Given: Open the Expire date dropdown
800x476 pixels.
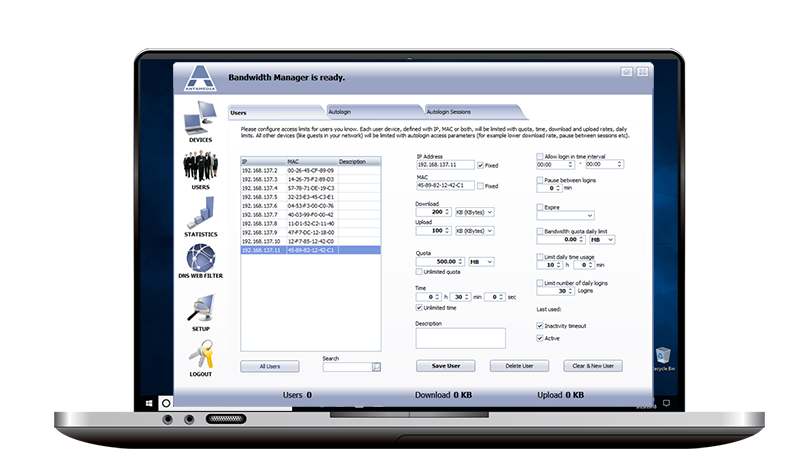Looking at the screenshot, I should pos(565,215).
